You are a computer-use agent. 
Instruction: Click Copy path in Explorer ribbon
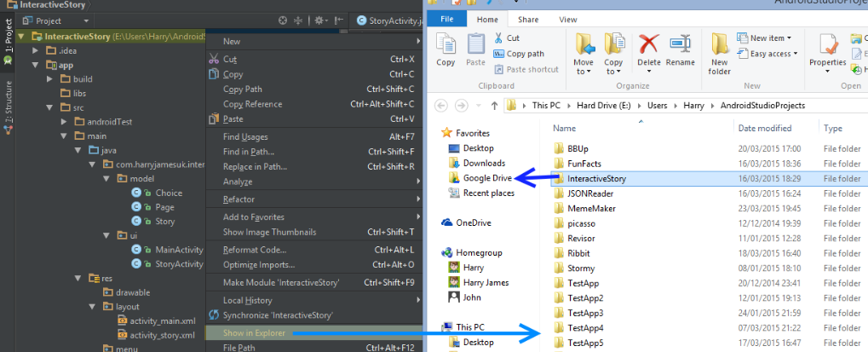[519, 54]
